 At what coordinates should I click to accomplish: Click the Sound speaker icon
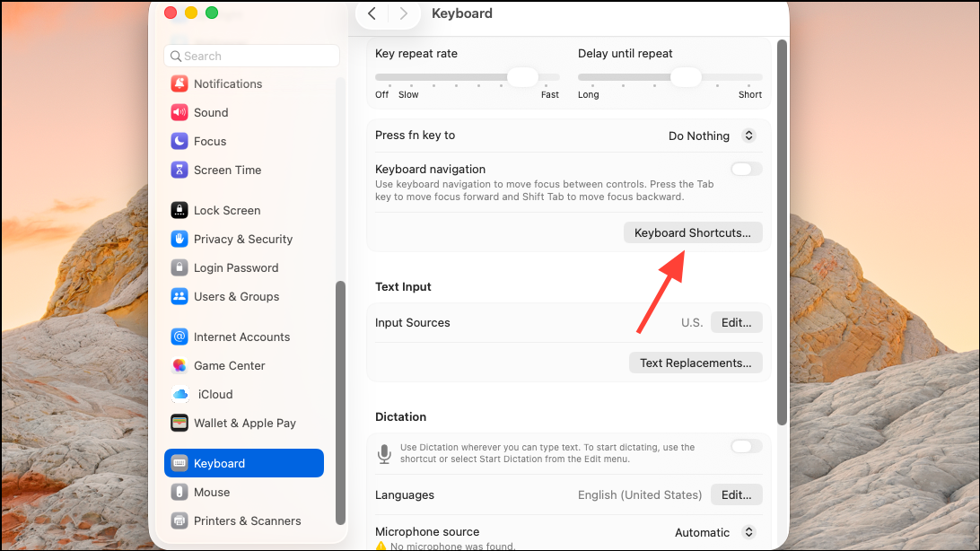pos(179,112)
